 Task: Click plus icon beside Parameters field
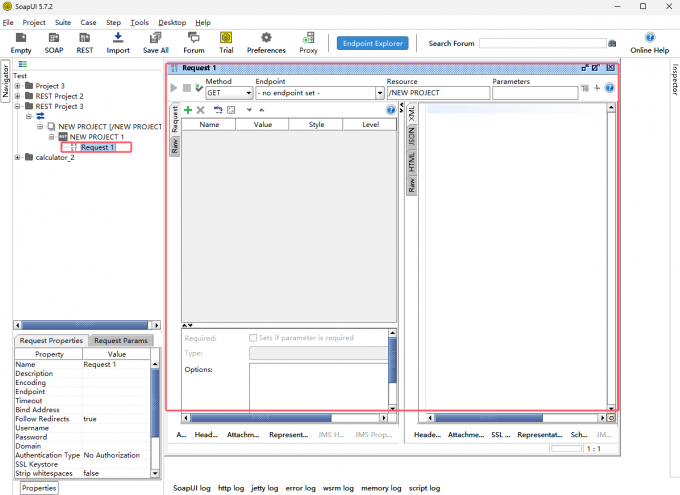pos(597,88)
